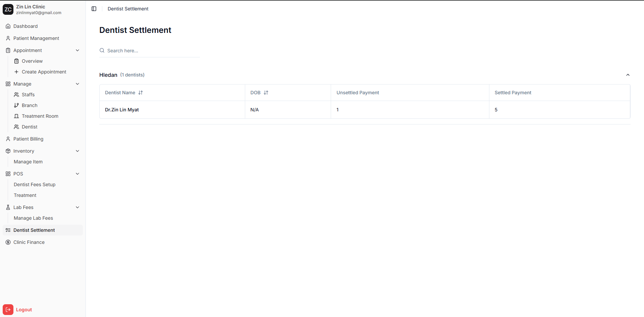
Task: Click the Dashboard home icon
Action: (8, 26)
